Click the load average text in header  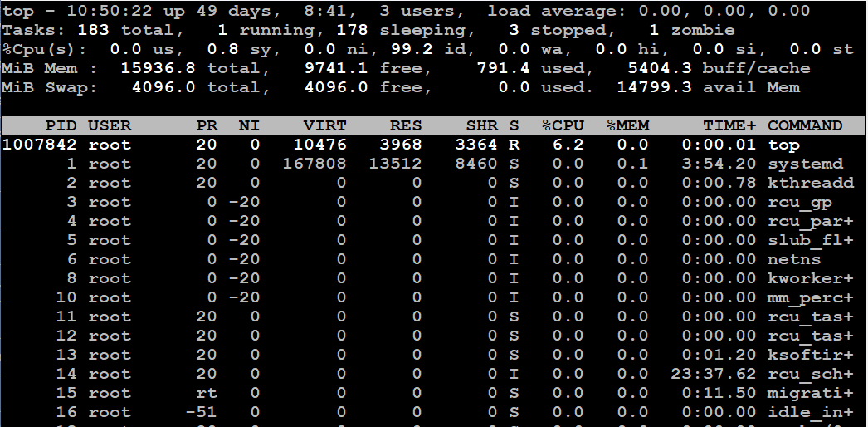564,11
